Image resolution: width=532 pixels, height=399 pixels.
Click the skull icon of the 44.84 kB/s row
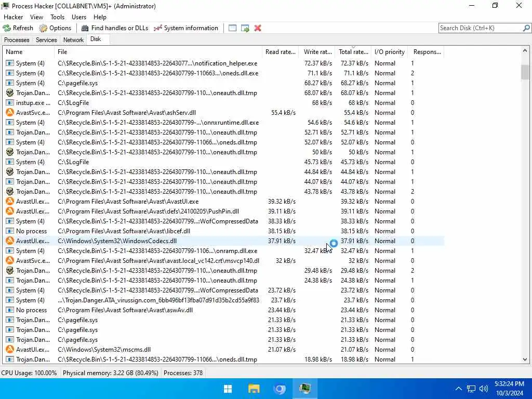[x=10, y=171]
